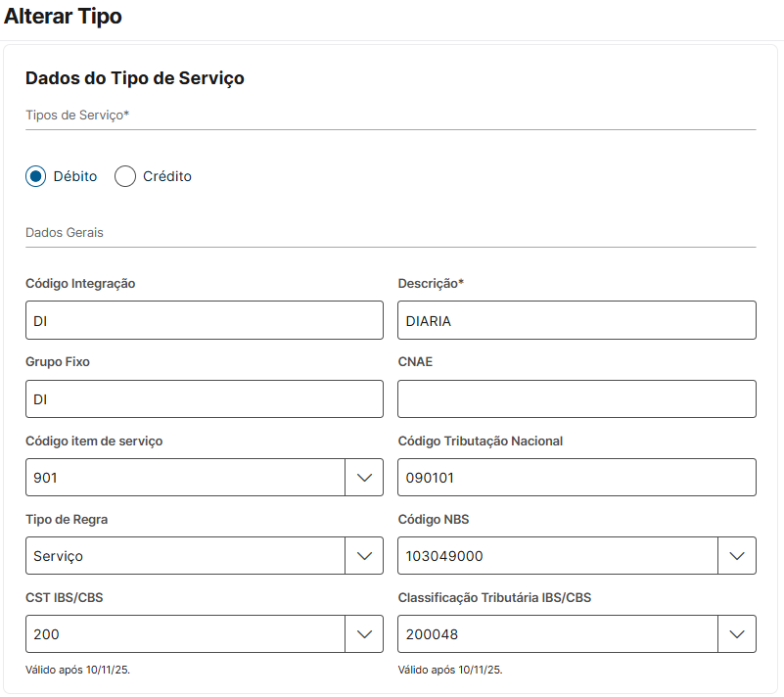Click the Crédito label text

coord(167,176)
